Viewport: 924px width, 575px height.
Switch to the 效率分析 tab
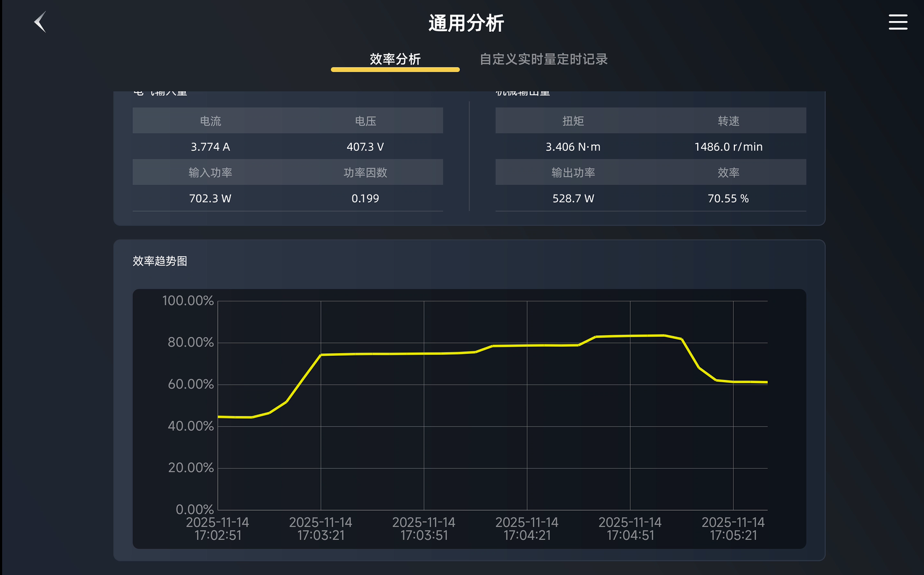click(x=395, y=59)
